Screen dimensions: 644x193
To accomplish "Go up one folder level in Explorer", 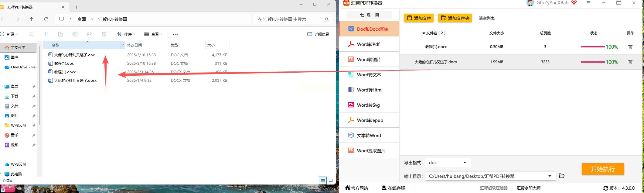I will (x=32, y=19).
